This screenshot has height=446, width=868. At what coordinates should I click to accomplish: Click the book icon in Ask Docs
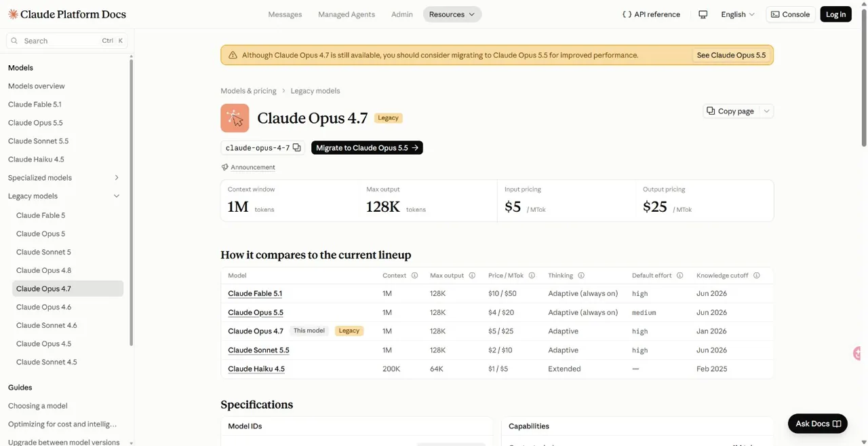[x=837, y=424]
